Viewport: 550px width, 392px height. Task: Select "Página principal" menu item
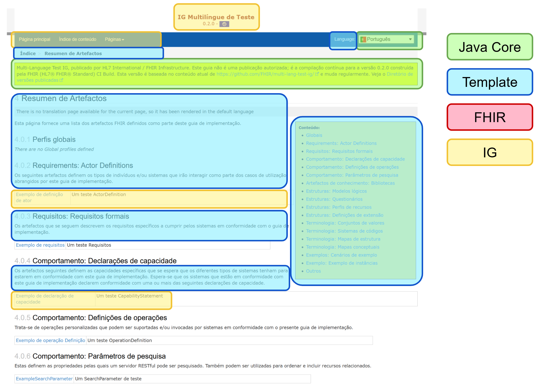(x=34, y=39)
